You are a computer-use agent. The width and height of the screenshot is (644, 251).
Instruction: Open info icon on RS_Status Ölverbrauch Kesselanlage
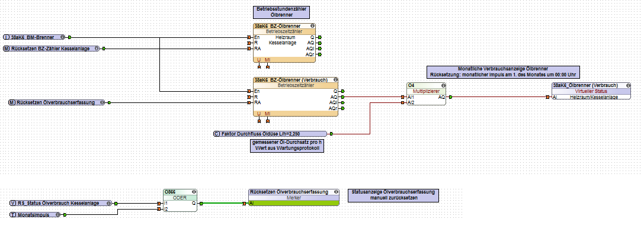pyautogui.click(x=109, y=203)
